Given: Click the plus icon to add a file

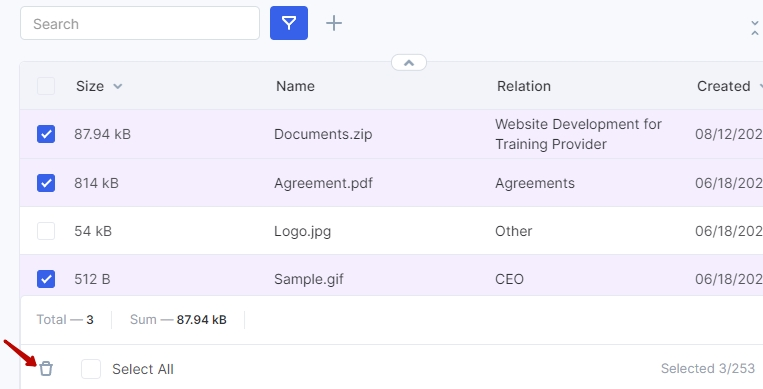Looking at the screenshot, I should coord(334,23).
